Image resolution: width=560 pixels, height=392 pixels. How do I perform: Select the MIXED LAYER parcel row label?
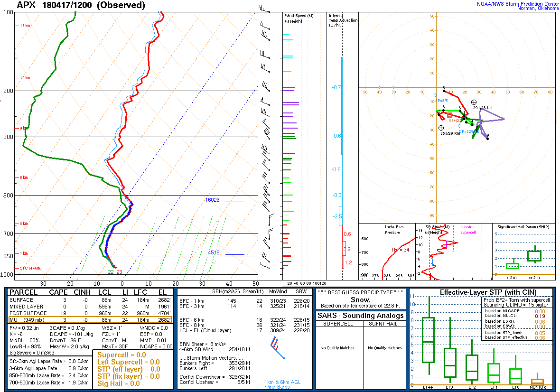26,307
